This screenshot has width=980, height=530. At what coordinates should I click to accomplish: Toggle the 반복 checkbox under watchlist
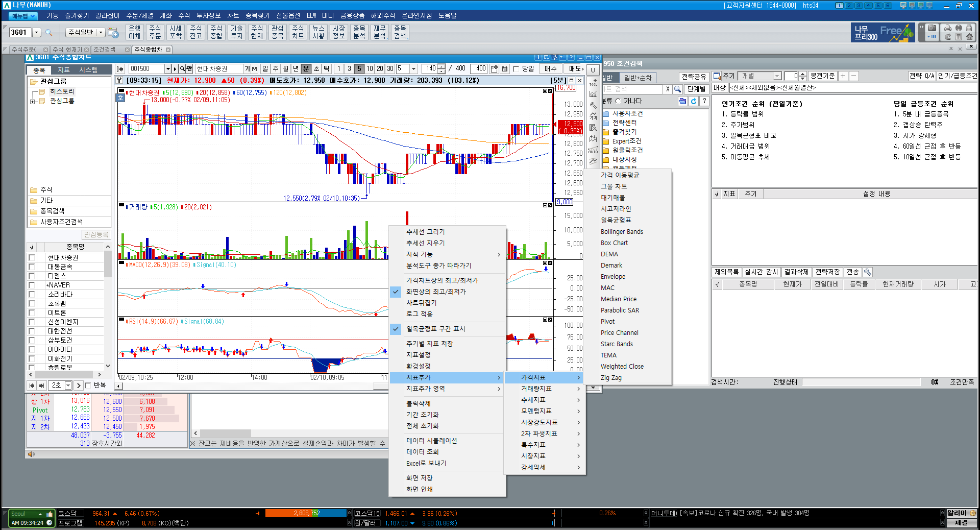pos(88,386)
